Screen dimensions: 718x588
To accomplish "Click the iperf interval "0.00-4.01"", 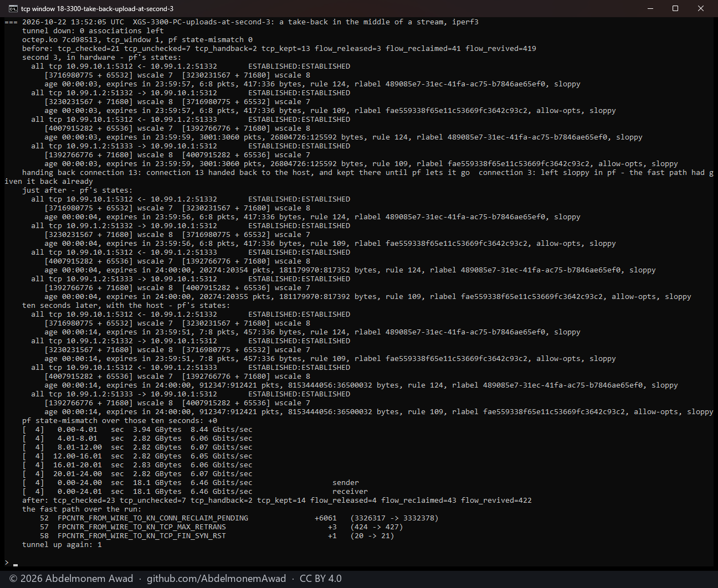I will (x=78, y=430).
